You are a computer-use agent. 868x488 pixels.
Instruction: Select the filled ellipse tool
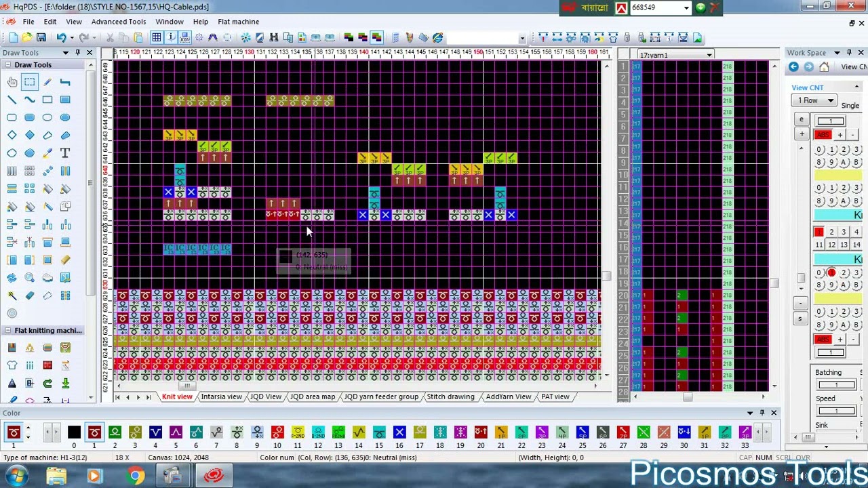coord(65,117)
